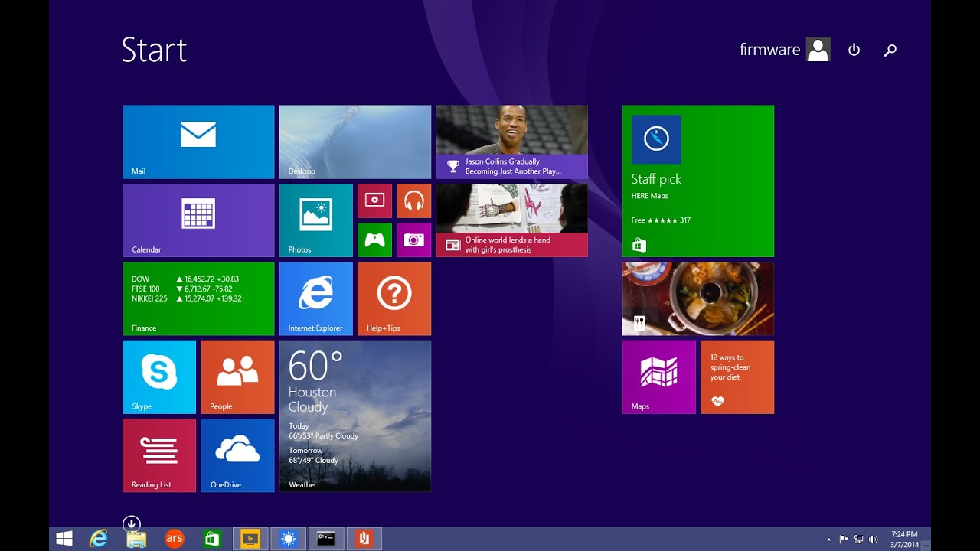Click the search magnifier button
980x551 pixels.
point(890,51)
